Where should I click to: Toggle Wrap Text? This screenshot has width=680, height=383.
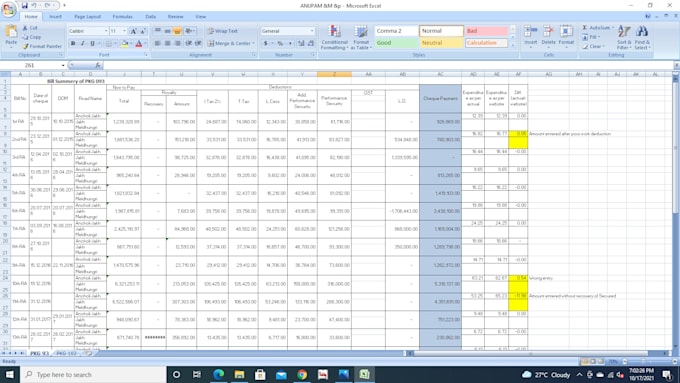click(x=222, y=31)
